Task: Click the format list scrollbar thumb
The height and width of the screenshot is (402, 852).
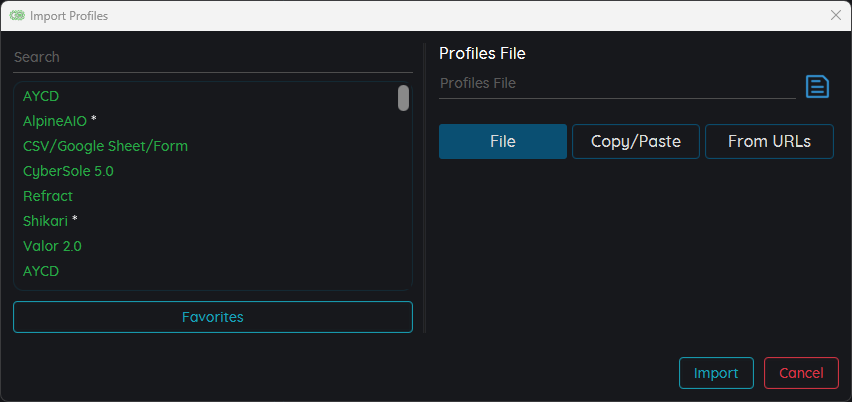Action: [x=403, y=98]
